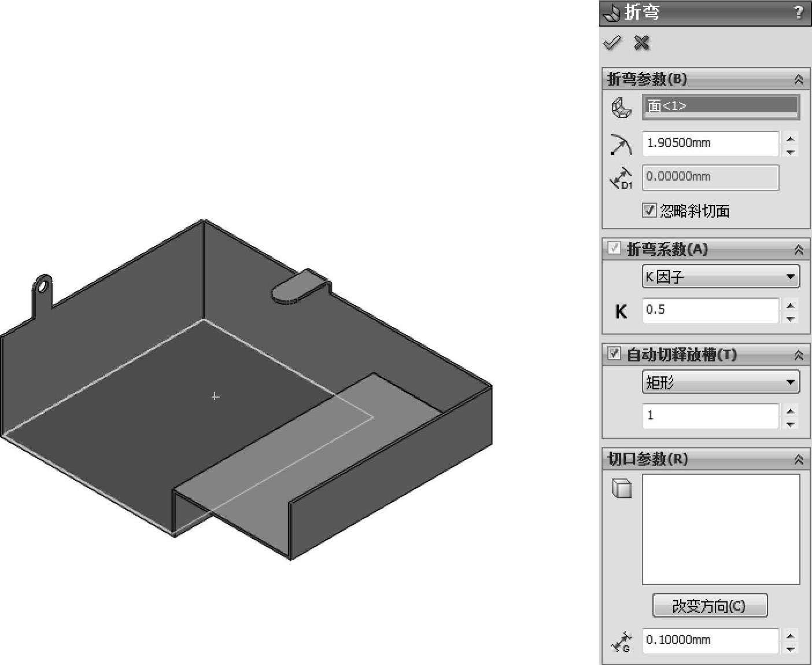The width and height of the screenshot is (812, 665).
Task: Click the 切口参数(R) section header text
Action: coord(648,459)
